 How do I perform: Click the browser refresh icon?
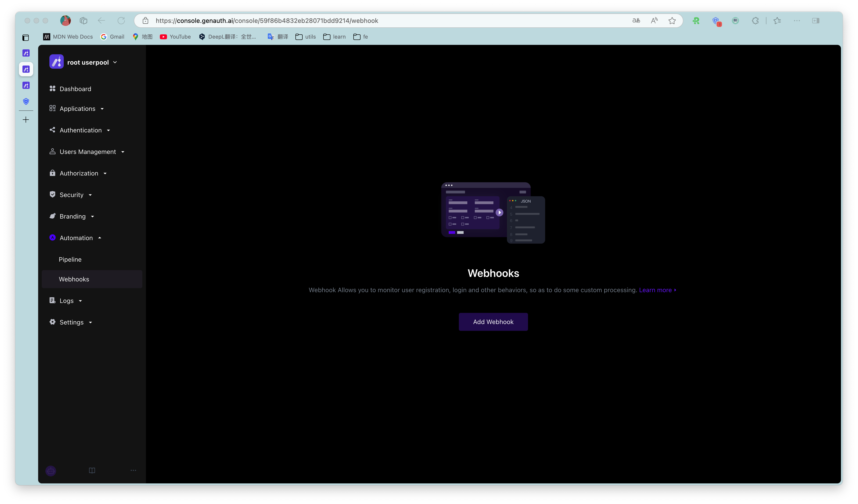(121, 21)
